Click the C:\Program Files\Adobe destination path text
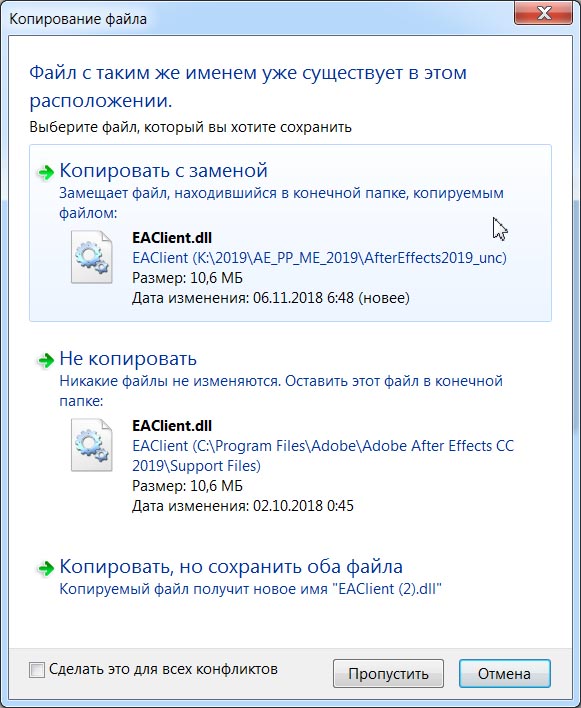This screenshot has width=581, height=708. [323, 456]
